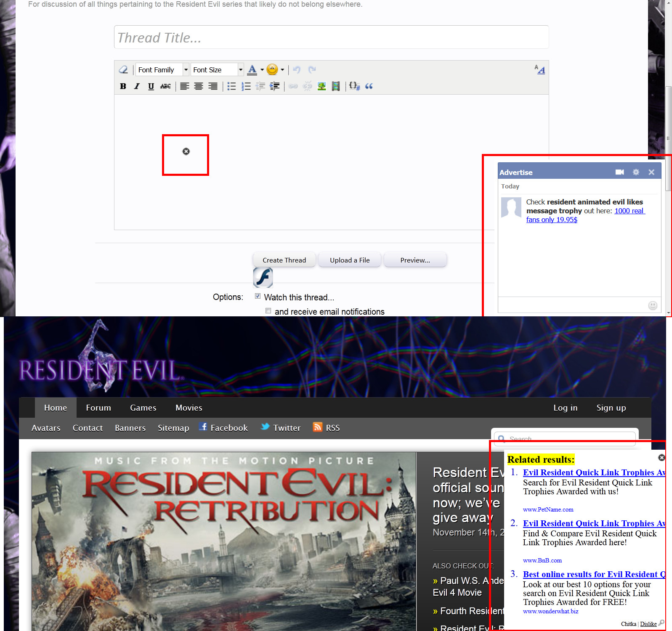672x631 pixels.
Task: Click the Log in link
Action: tap(565, 408)
